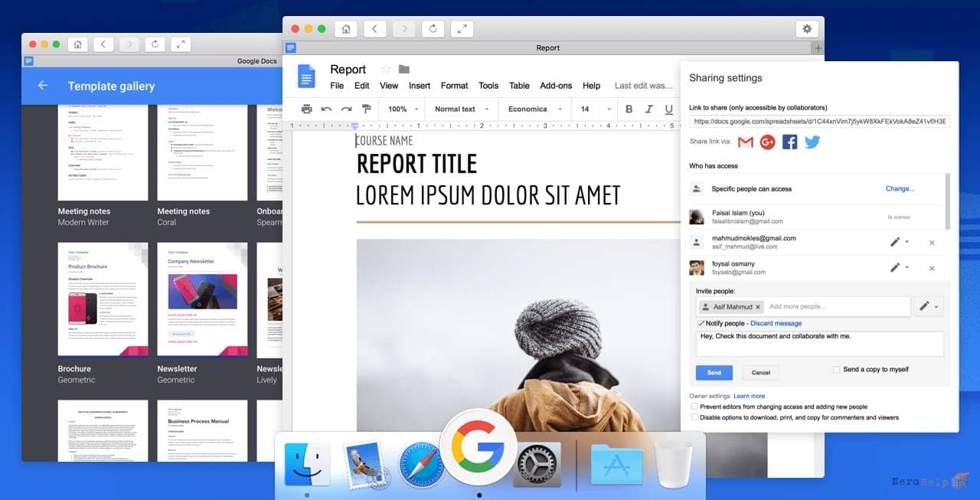Click the Send button
The width and height of the screenshot is (980, 500).
pos(714,373)
